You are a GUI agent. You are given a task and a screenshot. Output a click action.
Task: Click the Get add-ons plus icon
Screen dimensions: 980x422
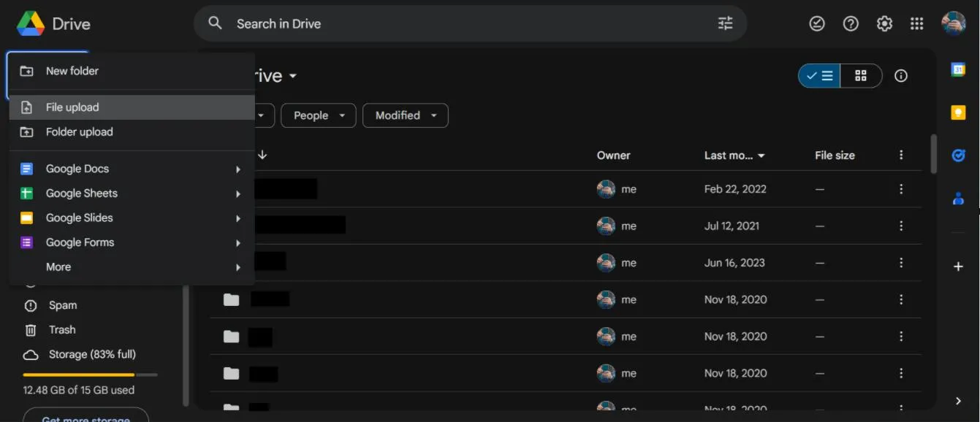[x=958, y=266]
